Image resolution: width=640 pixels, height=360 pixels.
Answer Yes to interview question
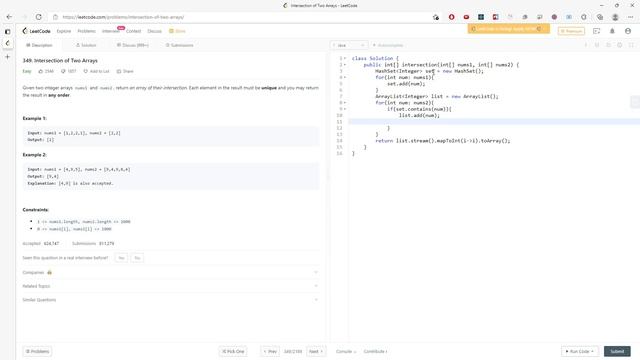point(121,258)
